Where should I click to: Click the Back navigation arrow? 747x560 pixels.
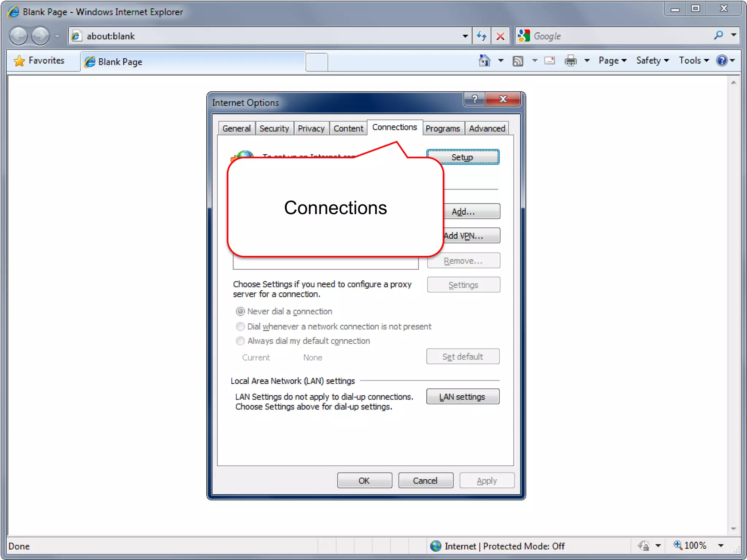(x=18, y=36)
